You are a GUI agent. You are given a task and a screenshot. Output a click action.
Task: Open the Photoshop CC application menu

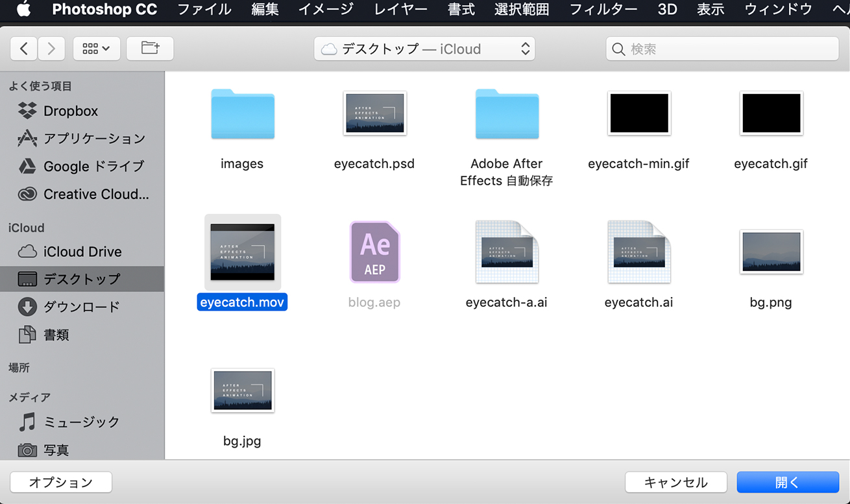pos(104,9)
